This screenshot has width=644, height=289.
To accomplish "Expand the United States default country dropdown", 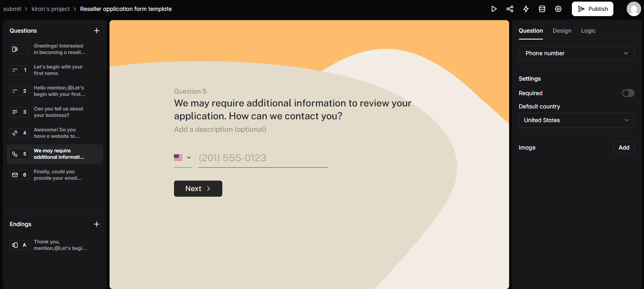I will point(576,120).
